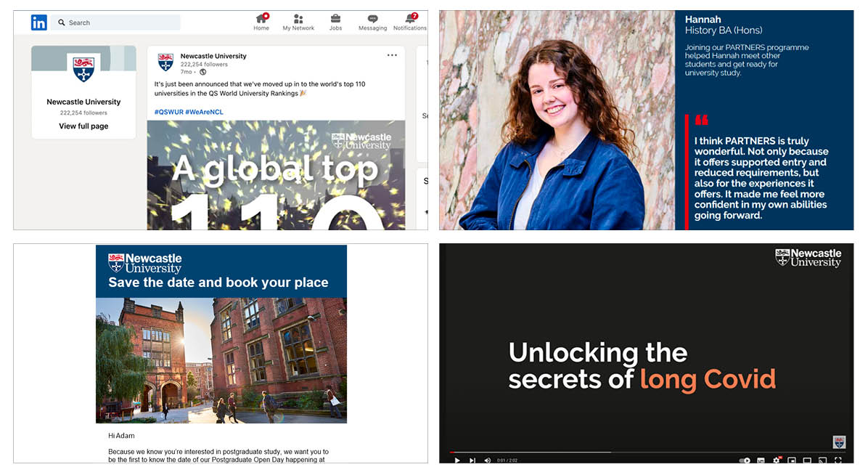
Task: Open video settings gear
Action: 776,460
